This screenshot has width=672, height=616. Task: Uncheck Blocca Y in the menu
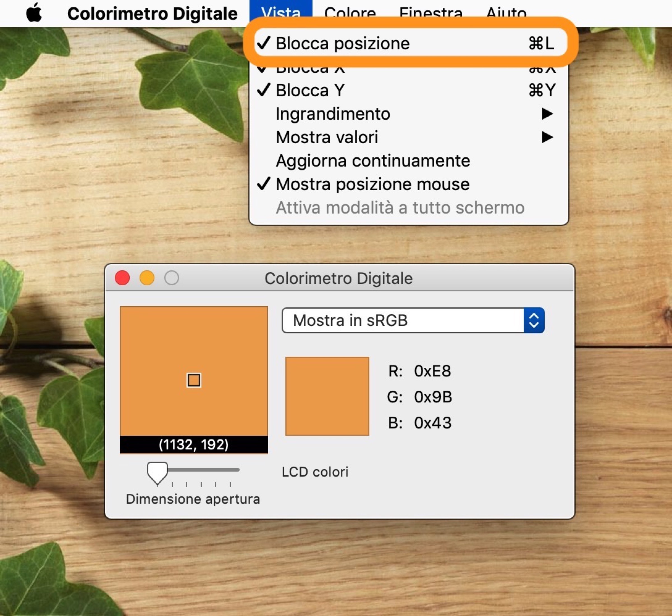point(310,90)
